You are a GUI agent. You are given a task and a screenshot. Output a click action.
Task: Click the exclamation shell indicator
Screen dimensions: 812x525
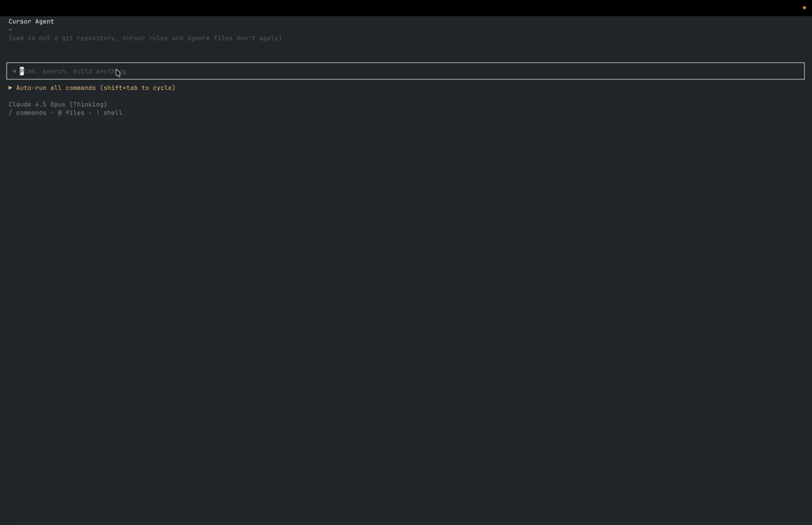tap(97, 113)
